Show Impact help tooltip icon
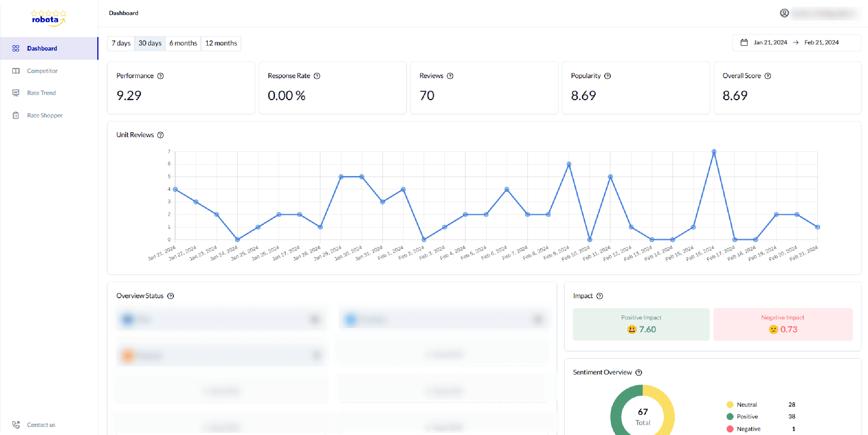This screenshot has height=435, width=868. point(600,296)
